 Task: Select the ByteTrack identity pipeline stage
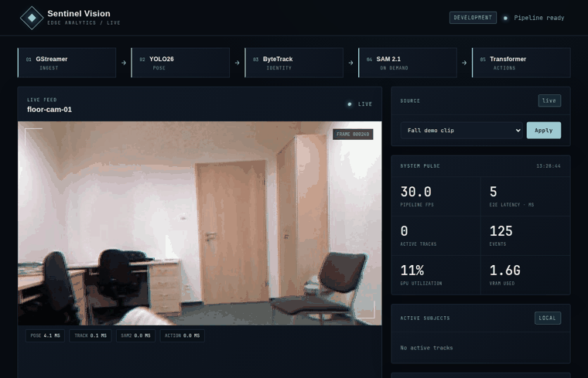pos(294,63)
